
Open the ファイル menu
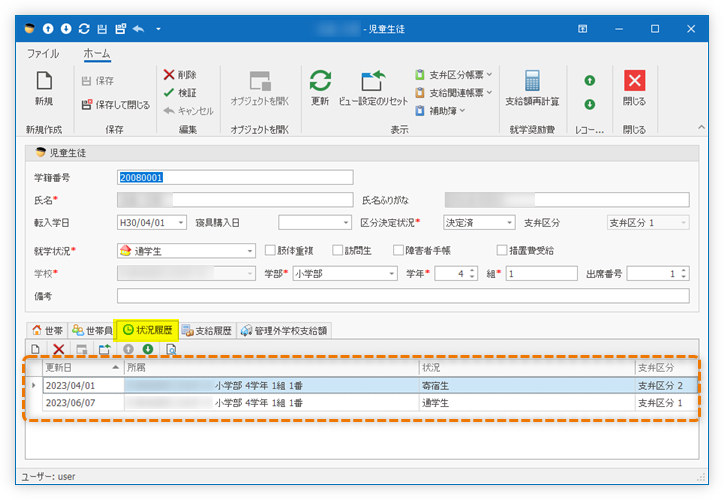(43, 54)
